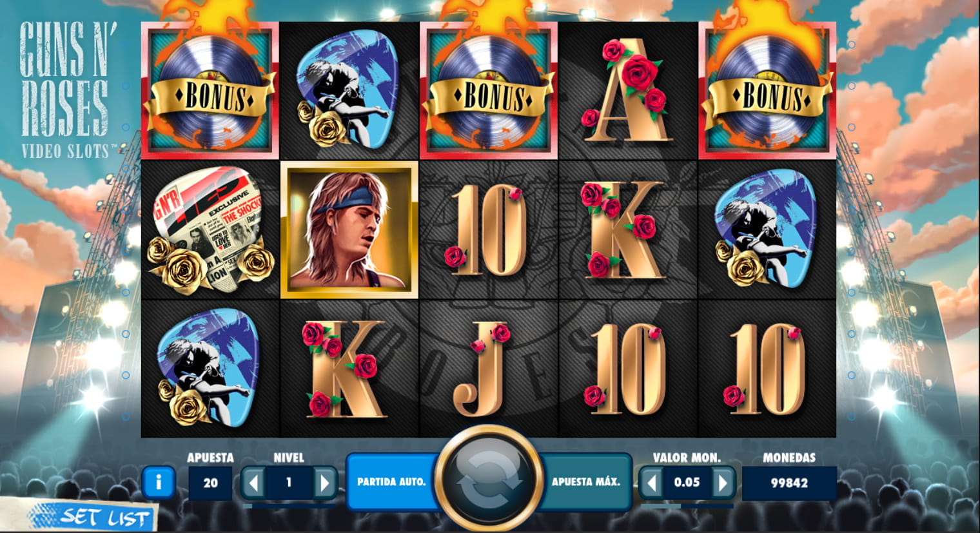This screenshot has width=980, height=533.
Task: Click the Monedas balance field showing 99842
Action: [789, 483]
